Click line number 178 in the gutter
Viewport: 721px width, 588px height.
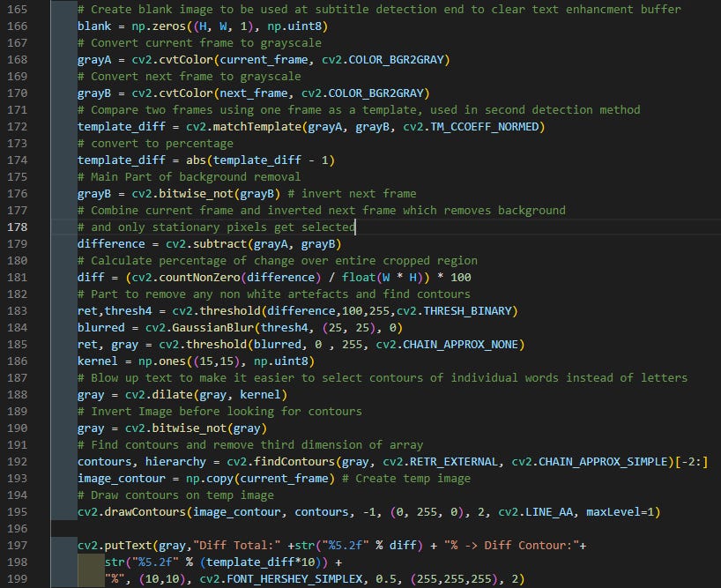(x=17, y=227)
